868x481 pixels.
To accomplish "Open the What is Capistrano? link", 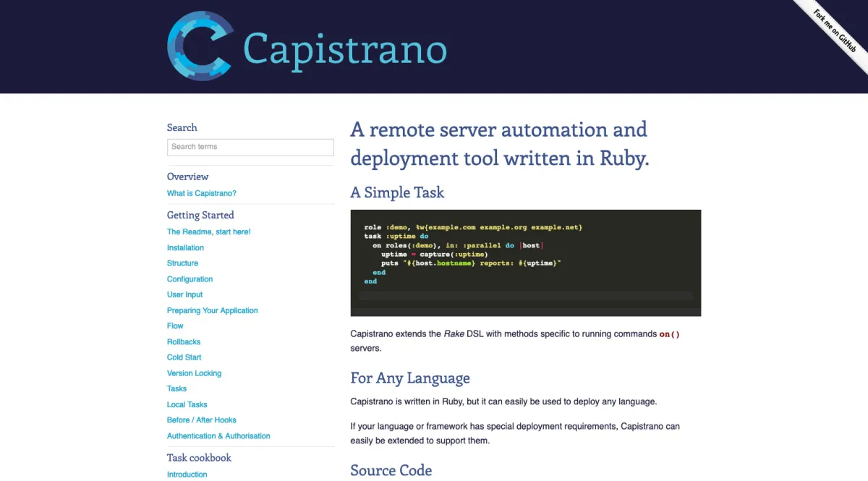I will (202, 193).
